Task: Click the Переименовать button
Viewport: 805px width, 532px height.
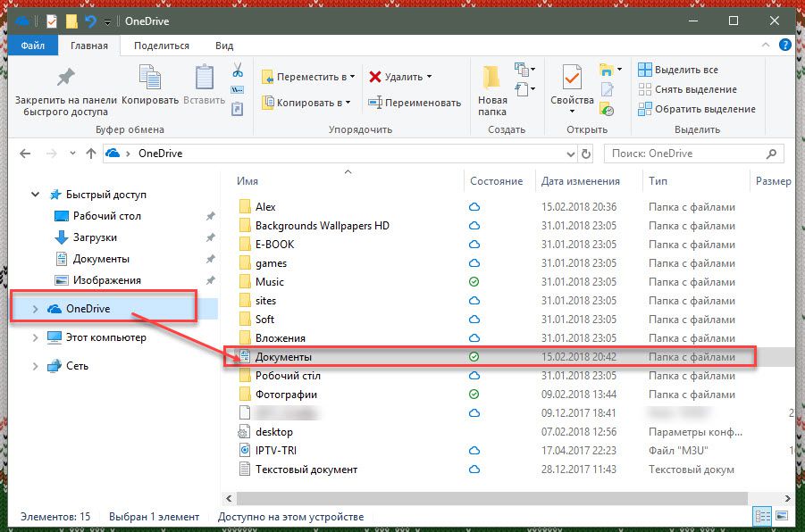Action: point(414,103)
